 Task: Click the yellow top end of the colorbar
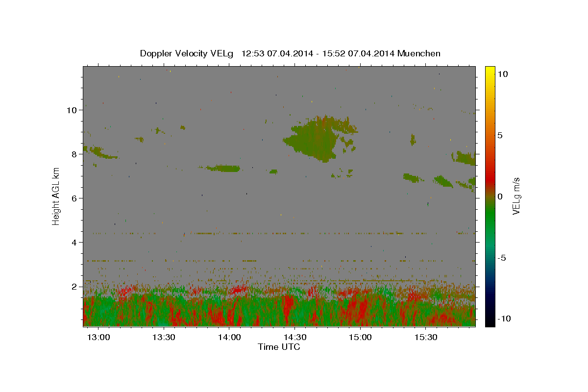point(490,69)
